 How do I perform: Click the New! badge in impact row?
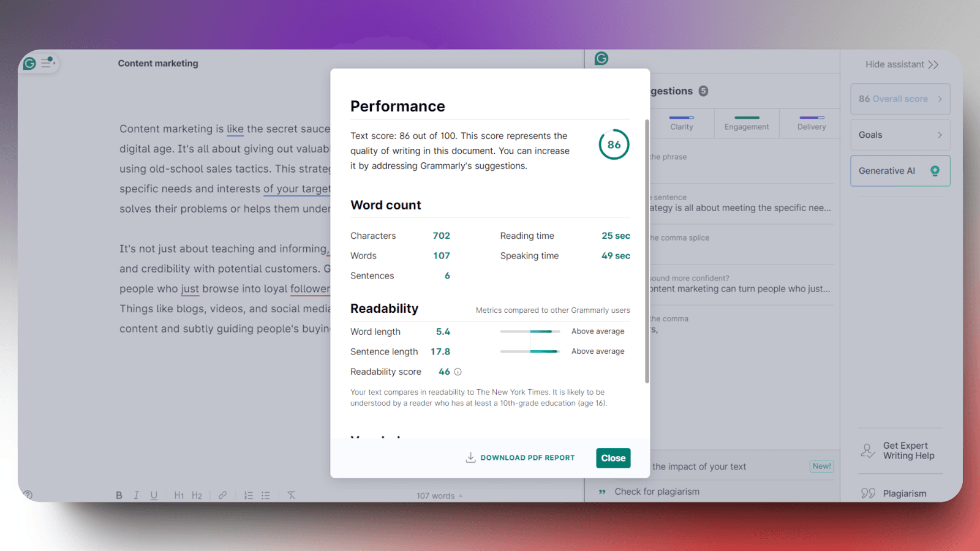[821, 467]
